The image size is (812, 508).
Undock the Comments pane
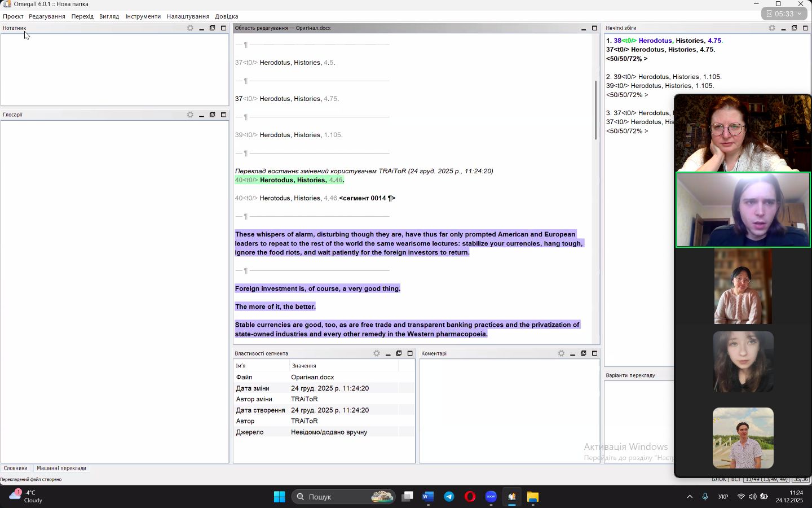tap(584, 353)
